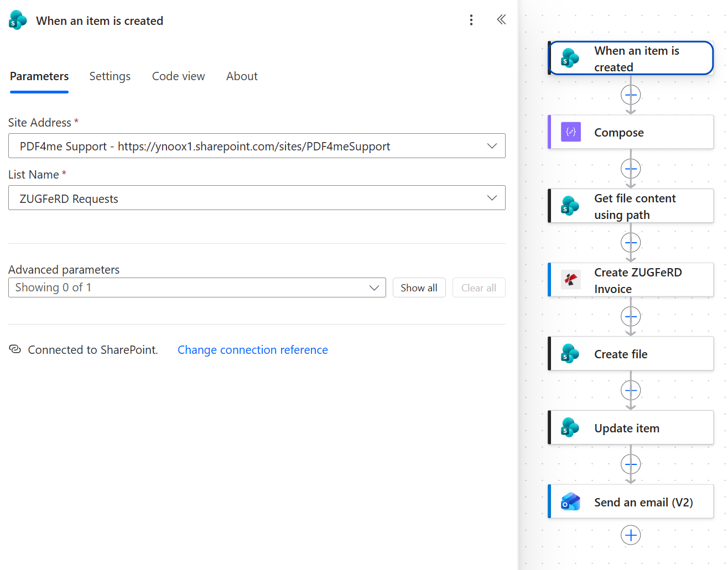728x570 pixels.
Task: Click SharePoint icon on Create file node
Action: 570,354
